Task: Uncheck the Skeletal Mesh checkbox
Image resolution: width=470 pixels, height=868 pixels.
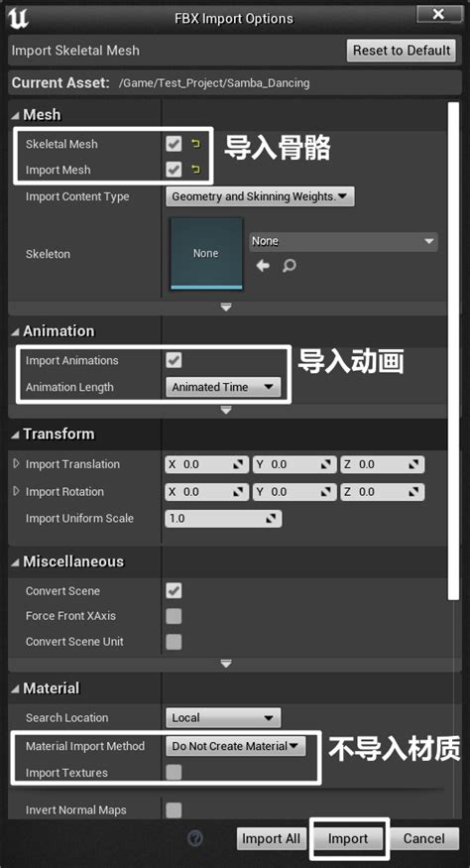Action: [x=174, y=145]
